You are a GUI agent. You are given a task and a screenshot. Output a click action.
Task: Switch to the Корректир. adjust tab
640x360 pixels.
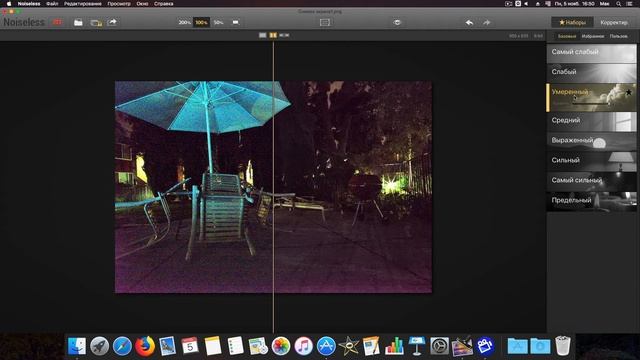614,22
